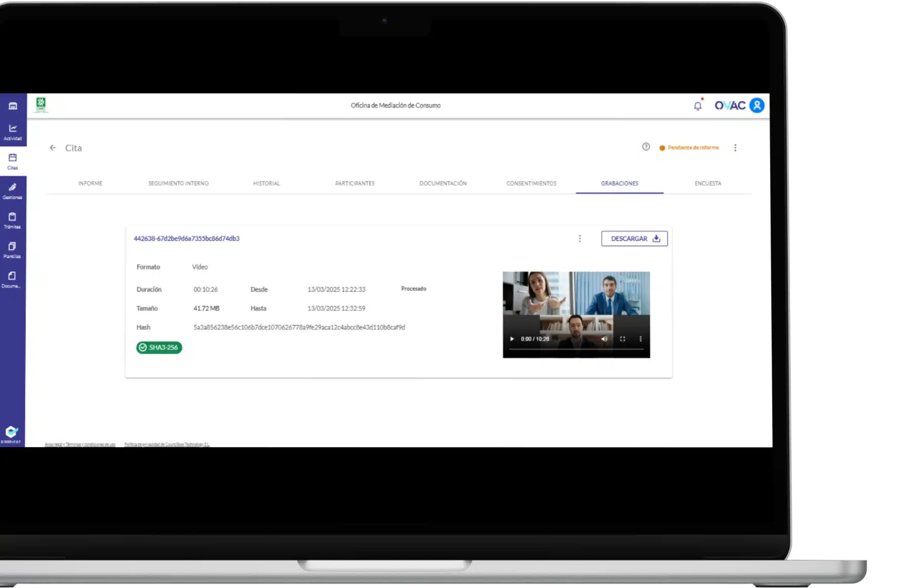Mute the recording video audio
The image size is (901, 588).
(604, 339)
